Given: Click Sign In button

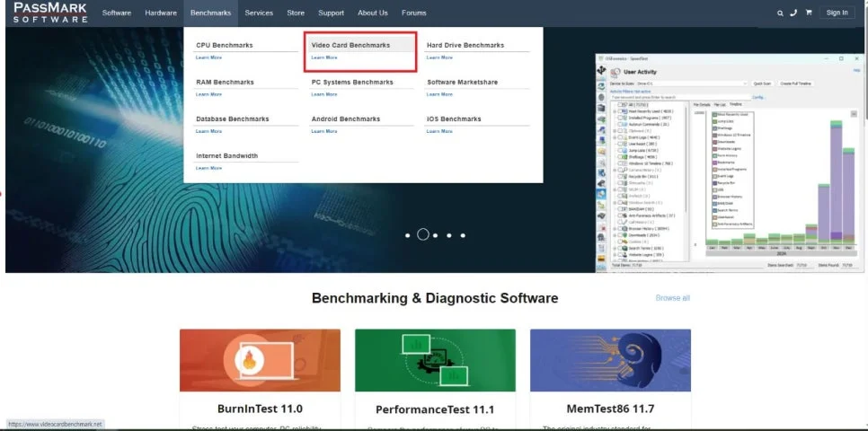Looking at the screenshot, I should click(837, 13).
